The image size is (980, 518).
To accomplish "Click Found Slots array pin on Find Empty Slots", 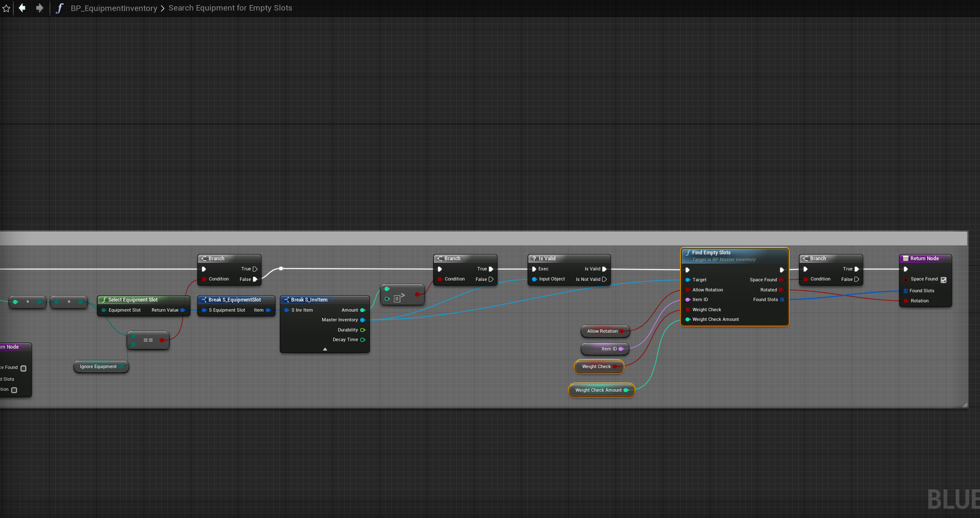I will coord(782,300).
